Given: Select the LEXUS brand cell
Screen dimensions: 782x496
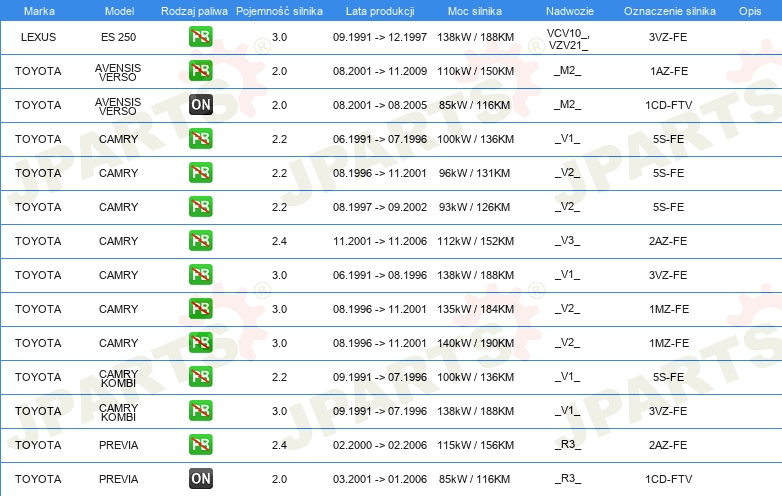Looking at the screenshot, I should 38,37.
